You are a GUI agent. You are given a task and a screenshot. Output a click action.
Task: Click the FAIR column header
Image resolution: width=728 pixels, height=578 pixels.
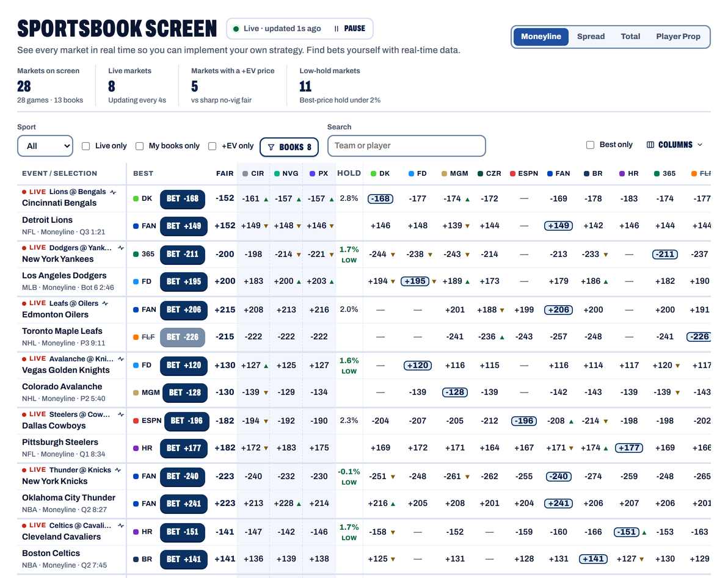tap(225, 173)
